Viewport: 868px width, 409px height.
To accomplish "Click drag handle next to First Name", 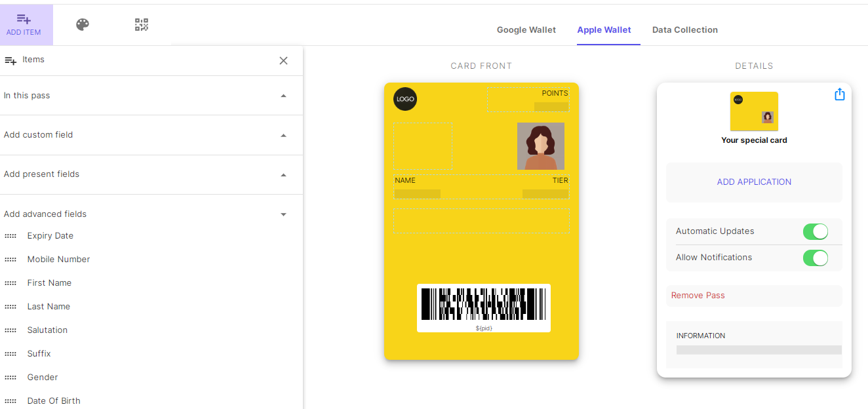I will [x=10, y=283].
